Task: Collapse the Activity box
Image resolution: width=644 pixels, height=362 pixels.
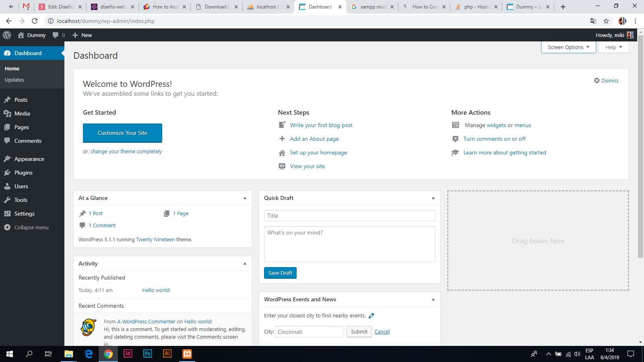Action: (x=245, y=263)
